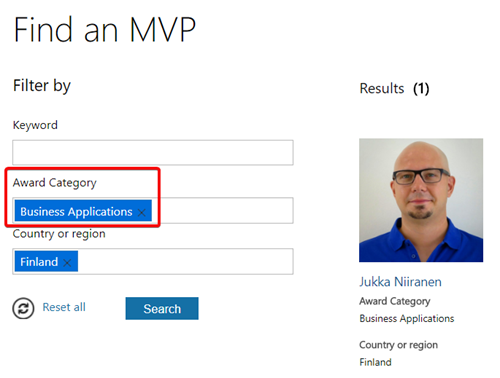Viewport: 500px width, 378px height.
Task: Click Finland text under the result
Action: tap(375, 362)
